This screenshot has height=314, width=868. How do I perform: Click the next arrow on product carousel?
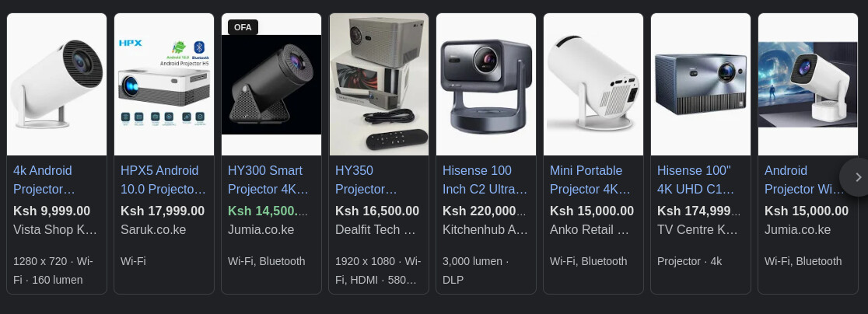coord(857,177)
